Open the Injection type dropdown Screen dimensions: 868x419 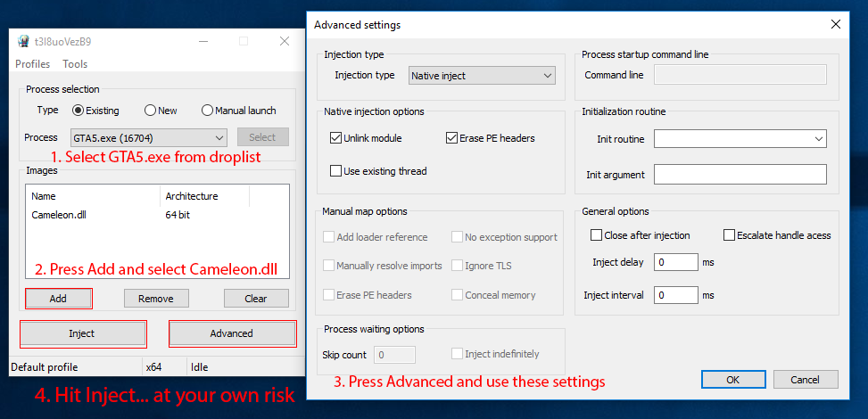(482, 75)
